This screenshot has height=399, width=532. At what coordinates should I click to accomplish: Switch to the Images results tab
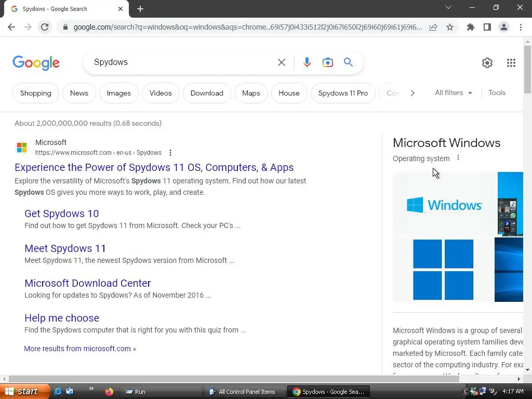tap(119, 93)
